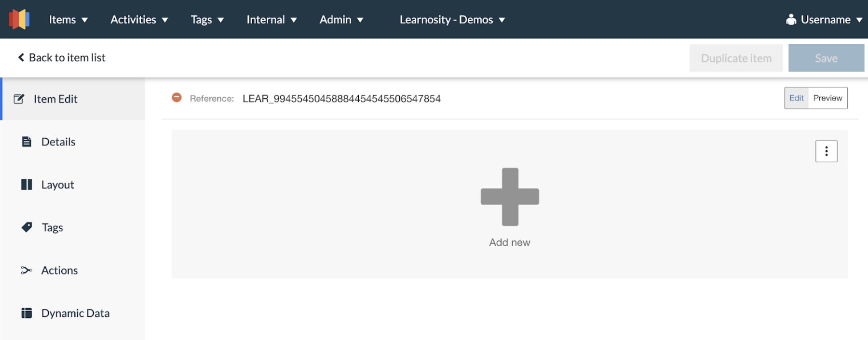
Task: Open the Username account dropdown
Action: 824,20
